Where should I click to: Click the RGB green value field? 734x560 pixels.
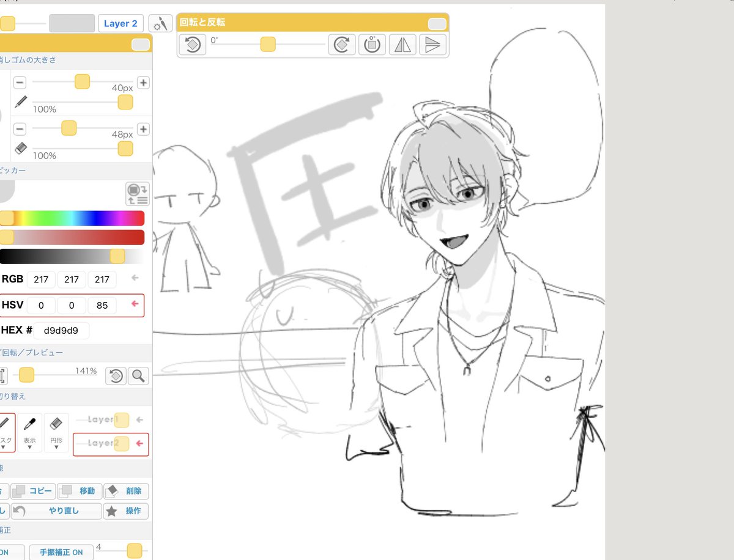(x=72, y=279)
